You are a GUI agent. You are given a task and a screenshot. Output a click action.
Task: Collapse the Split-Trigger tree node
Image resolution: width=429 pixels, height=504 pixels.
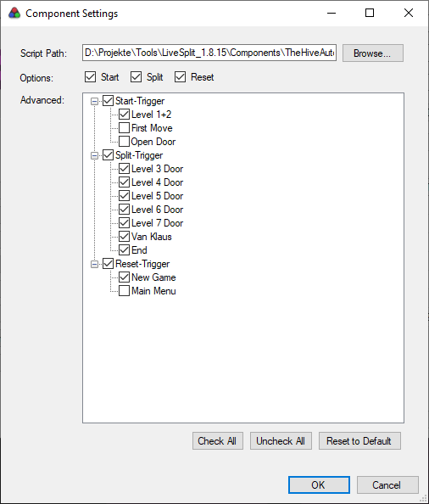pyautogui.click(x=94, y=155)
